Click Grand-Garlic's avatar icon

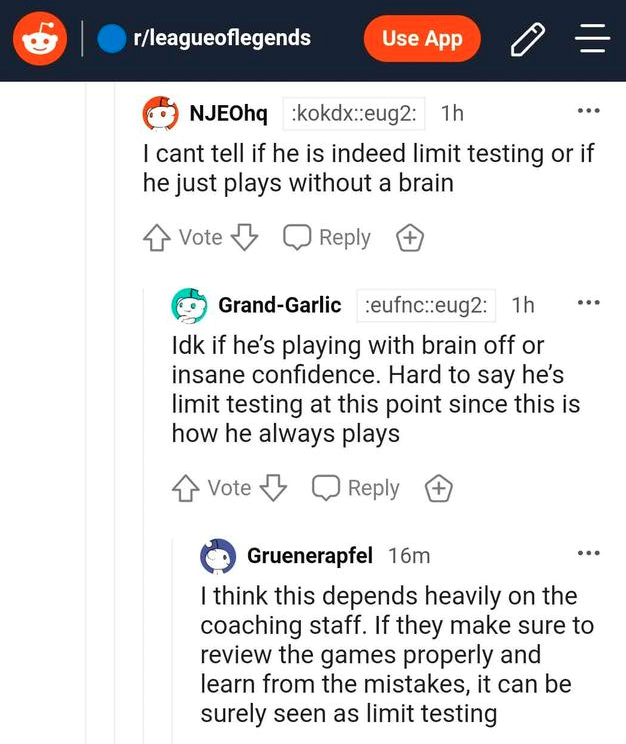click(190, 305)
